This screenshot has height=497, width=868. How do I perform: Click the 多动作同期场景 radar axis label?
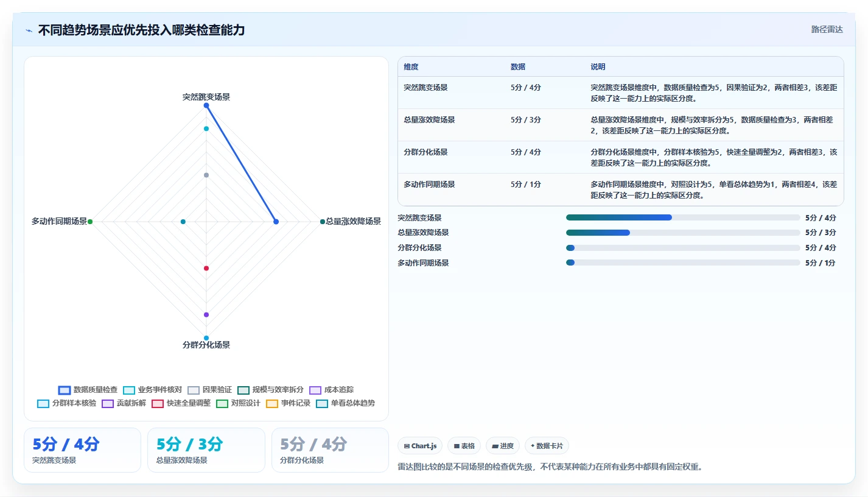pos(59,222)
